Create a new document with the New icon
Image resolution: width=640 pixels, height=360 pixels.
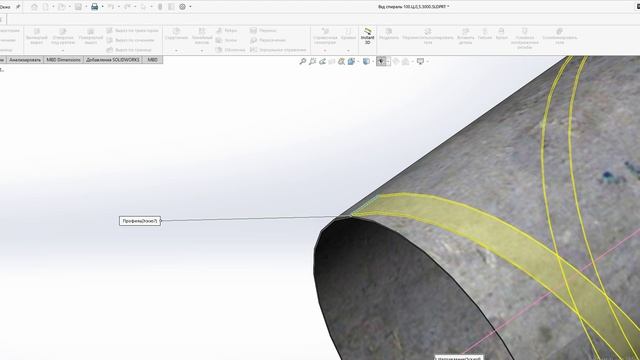[x=46, y=7]
